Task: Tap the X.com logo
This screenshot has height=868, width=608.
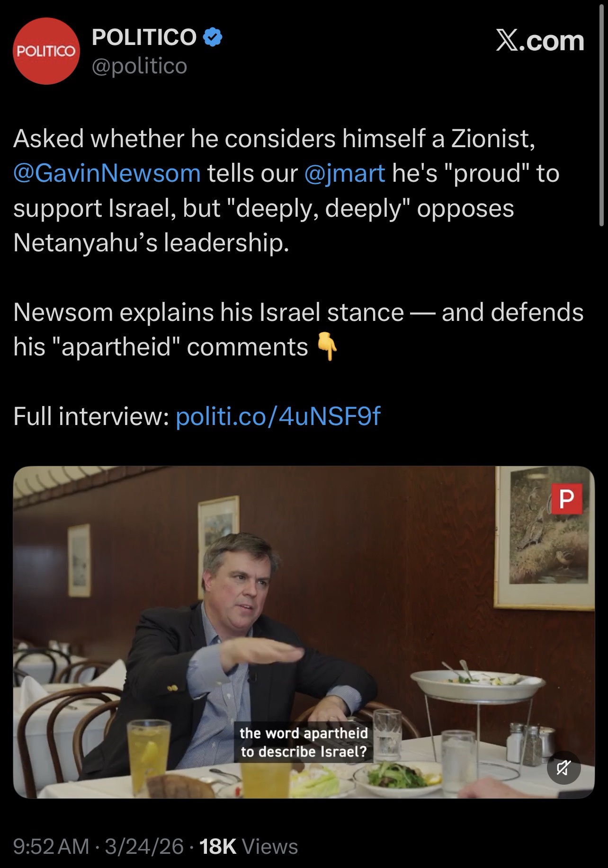Action: pos(540,41)
